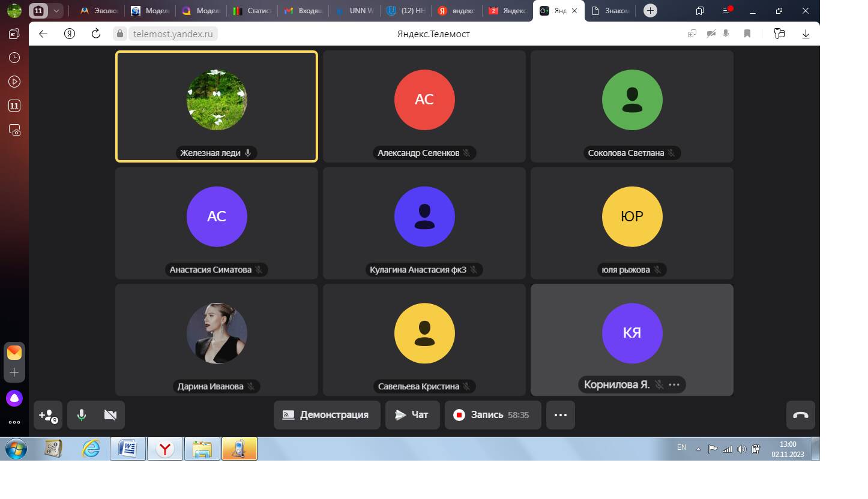Open the tab group counter 11

point(38,10)
